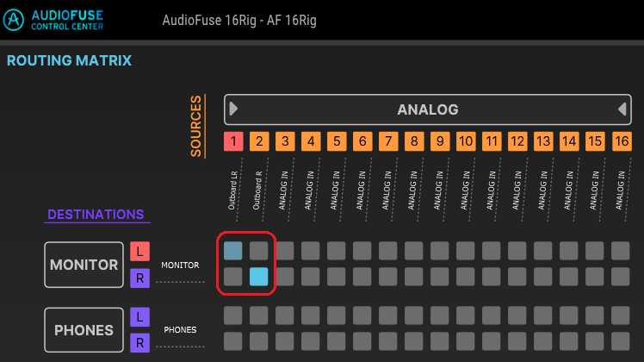
Task: Click the Phones R purple channel badge
Action: click(140, 343)
